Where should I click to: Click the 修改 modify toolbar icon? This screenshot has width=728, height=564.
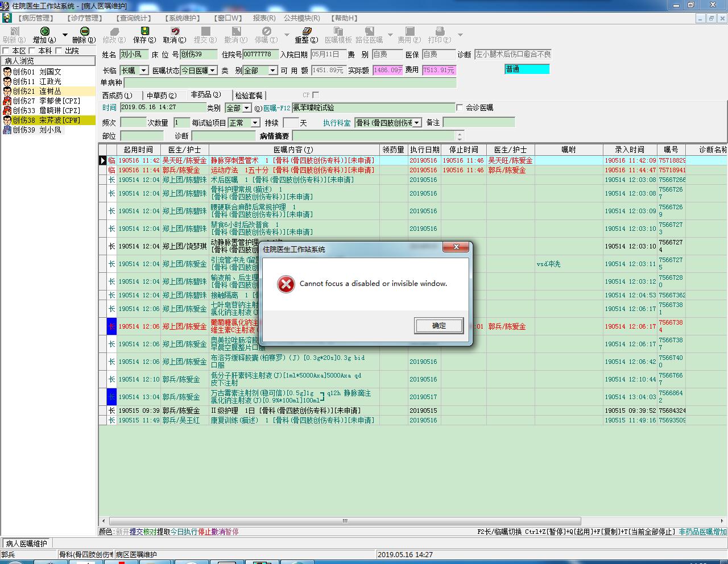[x=114, y=31]
